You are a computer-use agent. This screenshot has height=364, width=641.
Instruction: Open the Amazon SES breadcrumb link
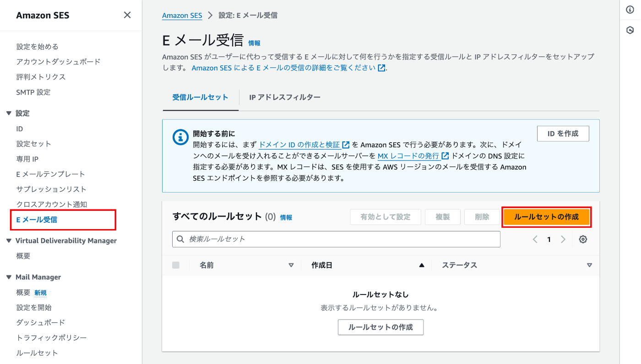(x=182, y=15)
